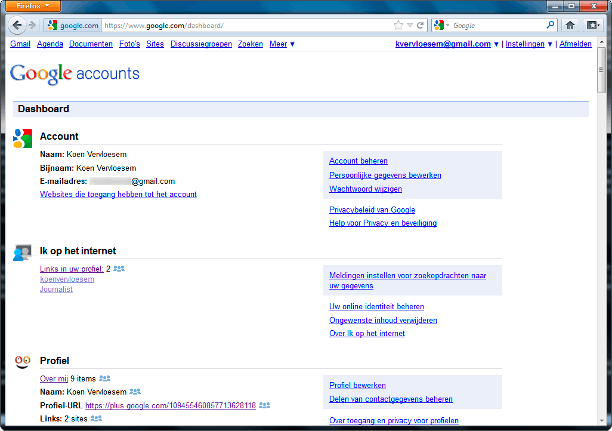Expand the Instellingen dropdown
The width and height of the screenshot is (612, 431).
pyautogui.click(x=528, y=44)
